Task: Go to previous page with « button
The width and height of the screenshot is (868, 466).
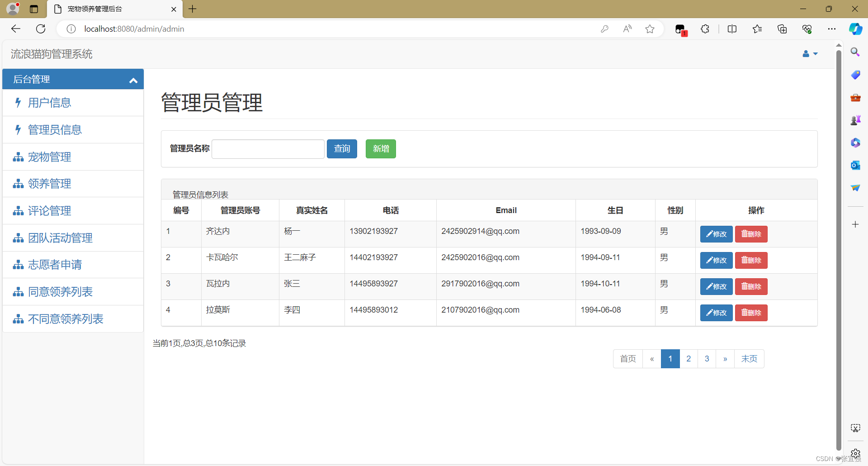Action: 652,359
